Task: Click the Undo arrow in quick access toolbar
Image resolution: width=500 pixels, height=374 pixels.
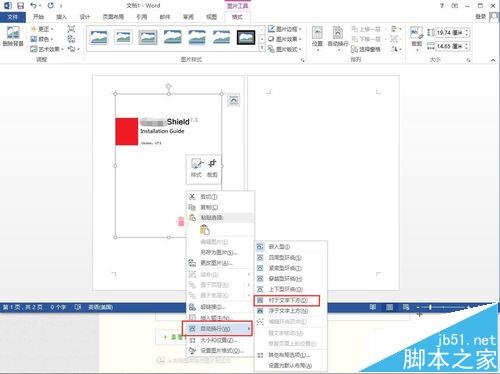Action: pos(33,5)
